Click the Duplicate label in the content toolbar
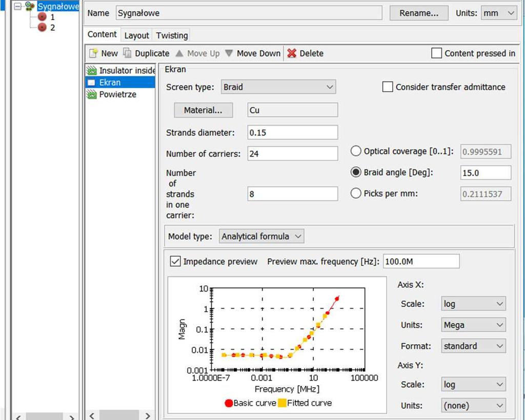 pos(152,53)
